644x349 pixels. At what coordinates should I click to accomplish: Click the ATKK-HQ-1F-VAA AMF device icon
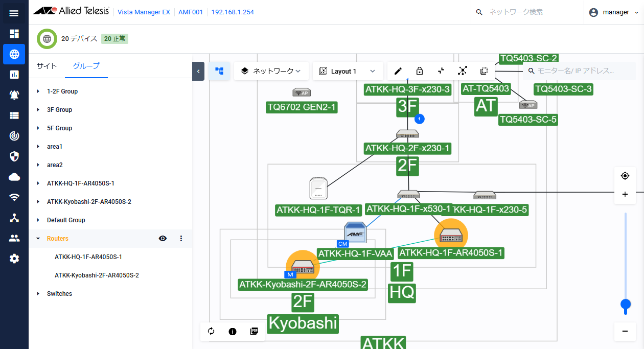point(355,232)
